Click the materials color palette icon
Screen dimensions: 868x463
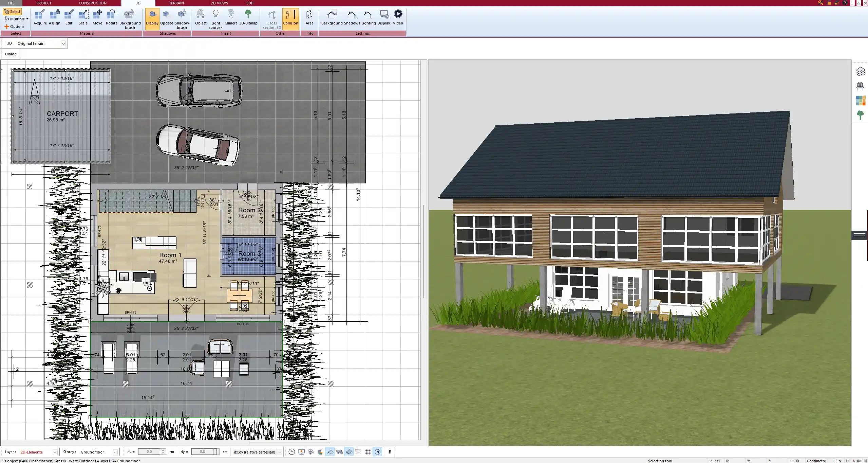tap(860, 101)
